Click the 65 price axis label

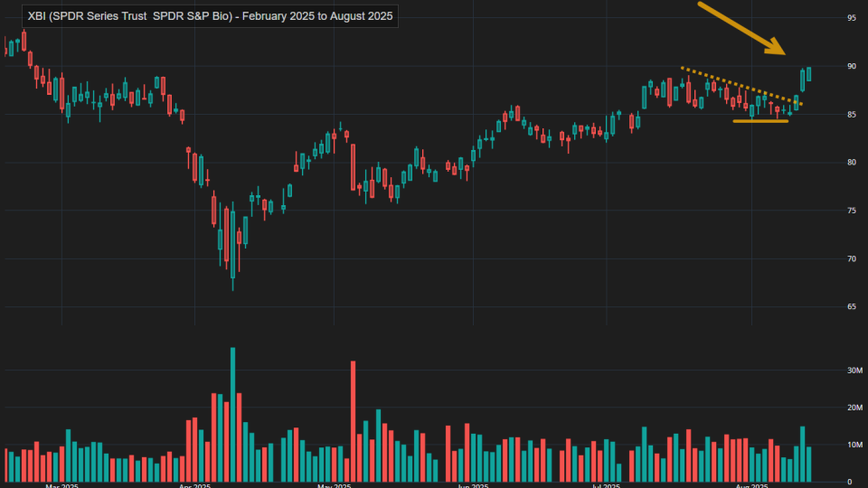pos(852,306)
